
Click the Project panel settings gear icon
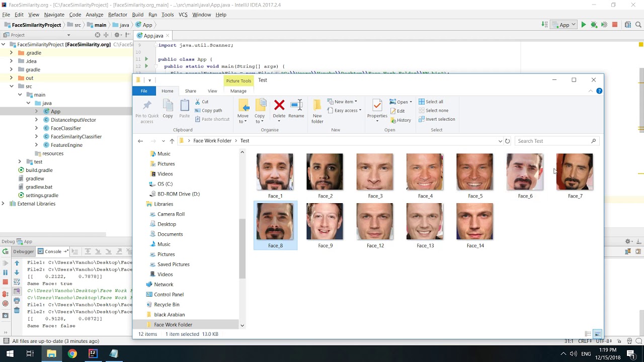coord(117,35)
